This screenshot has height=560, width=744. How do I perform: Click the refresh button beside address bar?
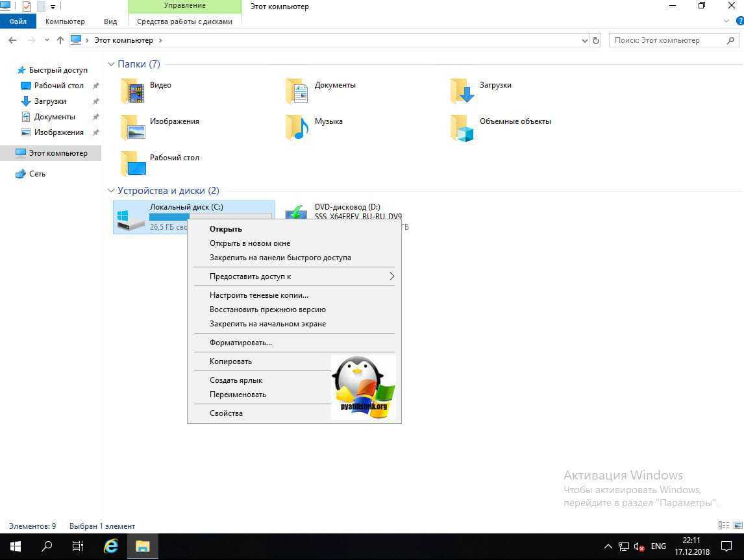coord(597,40)
